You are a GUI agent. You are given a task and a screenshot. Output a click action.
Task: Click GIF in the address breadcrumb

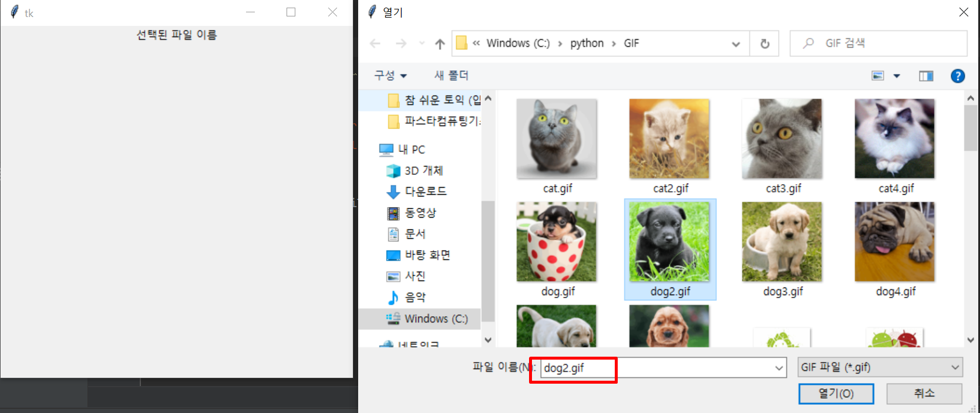(631, 43)
